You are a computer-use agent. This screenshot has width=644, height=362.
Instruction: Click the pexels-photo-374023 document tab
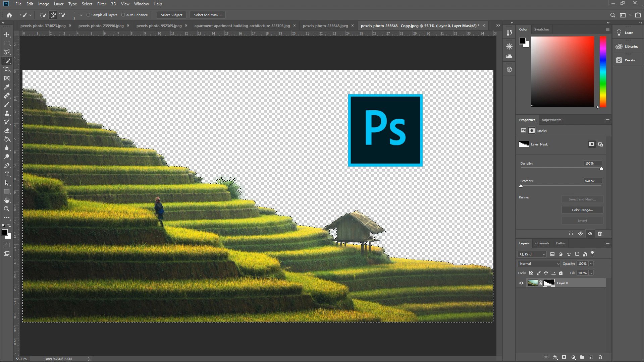43,25
